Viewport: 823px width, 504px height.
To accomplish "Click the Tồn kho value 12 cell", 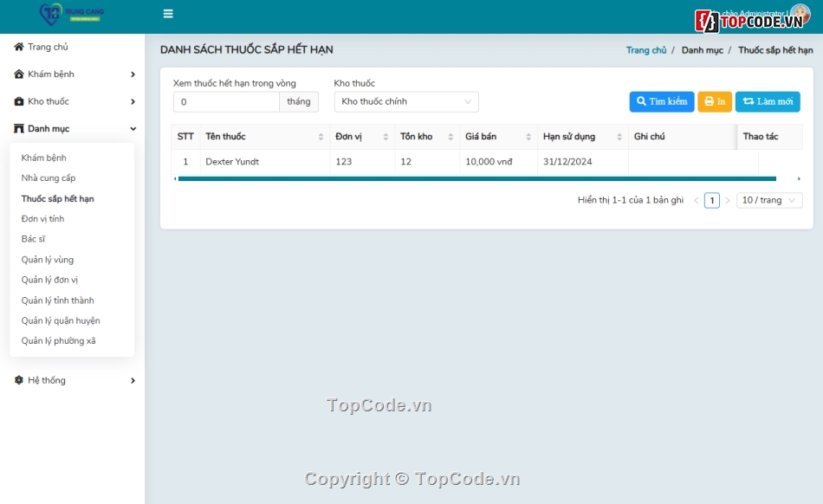I will (427, 162).
